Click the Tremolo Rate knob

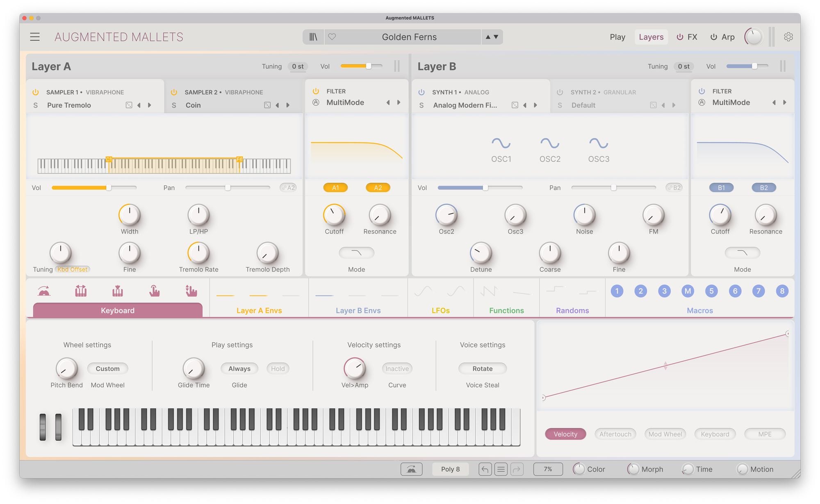pyautogui.click(x=198, y=253)
